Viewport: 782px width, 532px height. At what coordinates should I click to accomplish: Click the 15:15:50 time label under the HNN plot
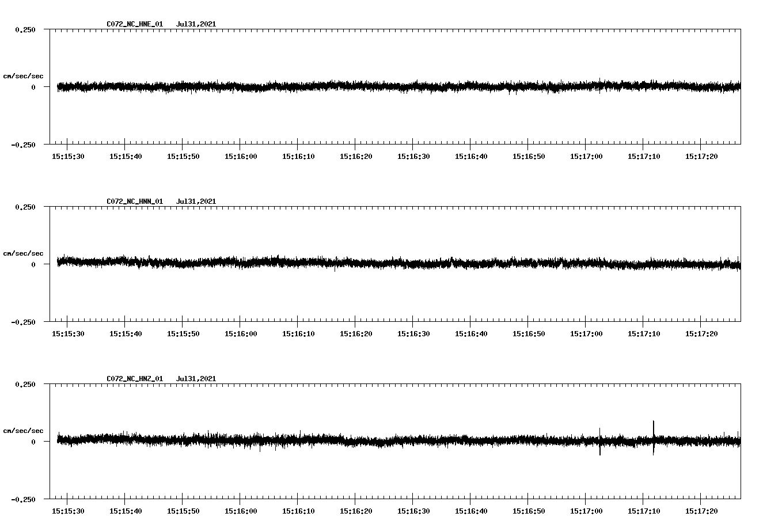pyautogui.click(x=183, y=334)
